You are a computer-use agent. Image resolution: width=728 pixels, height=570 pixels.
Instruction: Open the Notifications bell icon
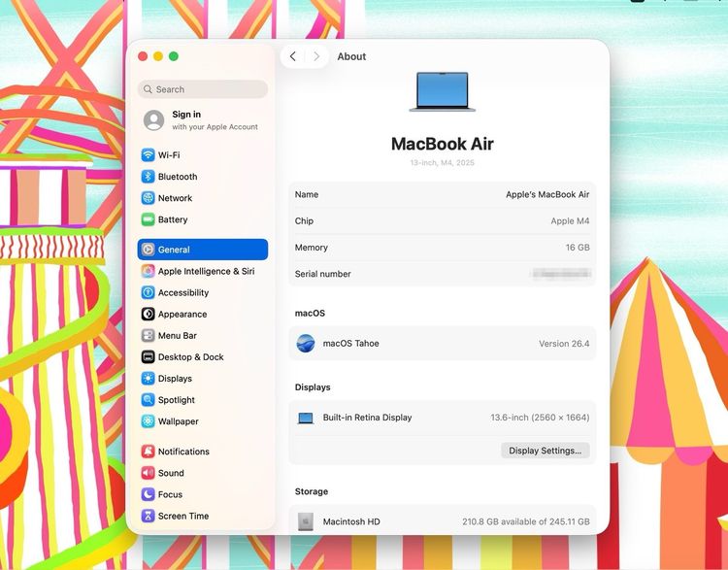point(149,452)
